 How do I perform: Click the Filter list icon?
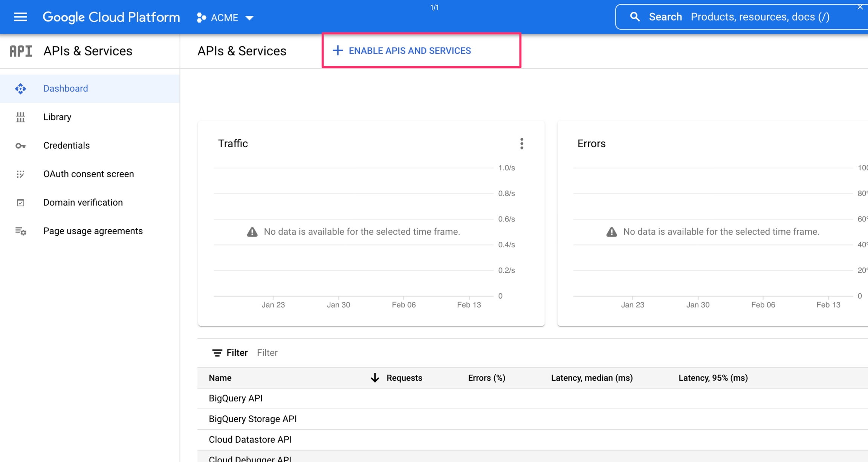pyautogui.click(x=217, y=353)
